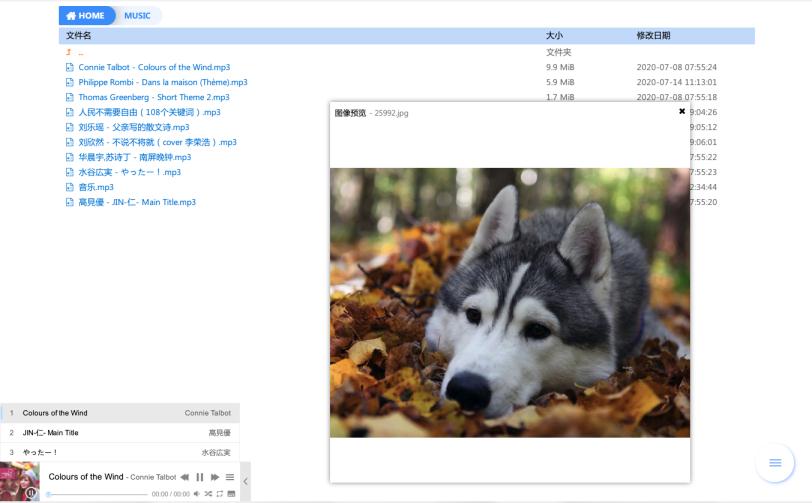This screenshot has height=503, width=812.
Task: Play JIN-仁- Main Title from playlist
Action: pos(120,433)
